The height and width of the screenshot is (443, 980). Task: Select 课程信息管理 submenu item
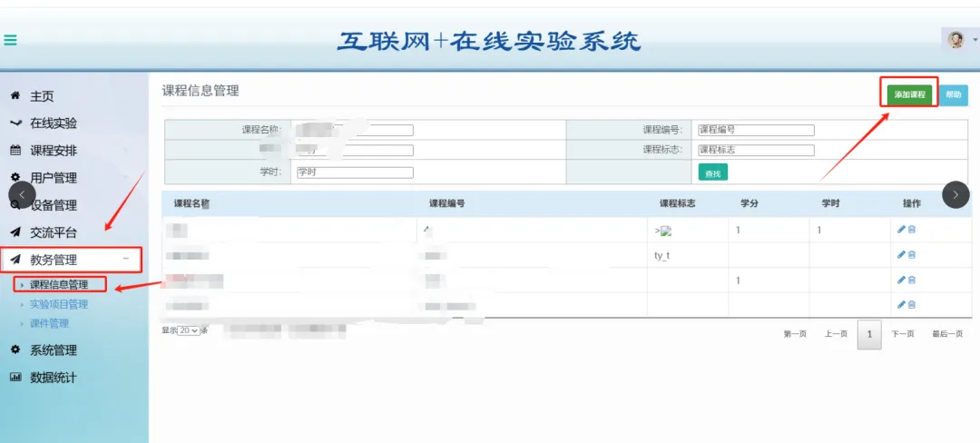pos(59,284)
